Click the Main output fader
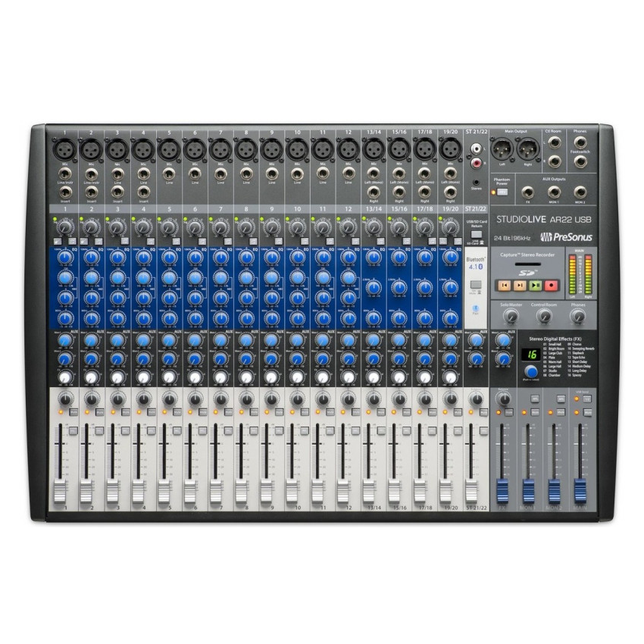644x644 pixels. (580, 490)
